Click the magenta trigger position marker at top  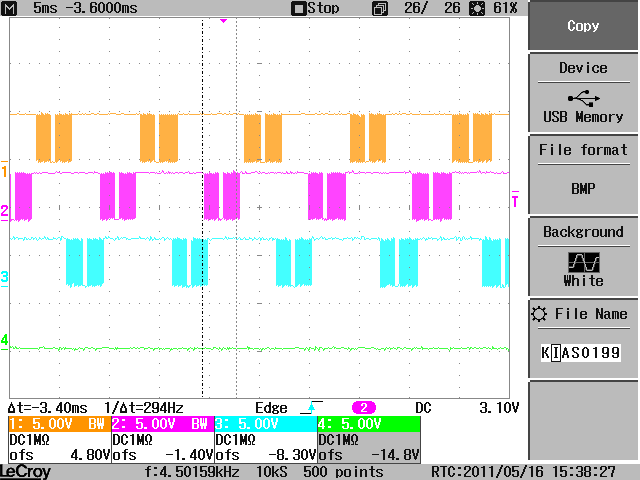[x=223, y=20]
